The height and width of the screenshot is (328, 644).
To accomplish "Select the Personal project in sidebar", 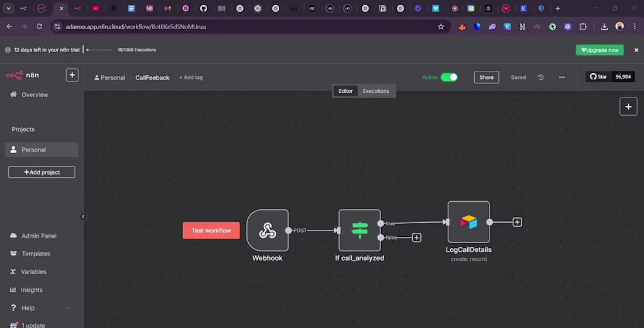I will click(42, 150).
